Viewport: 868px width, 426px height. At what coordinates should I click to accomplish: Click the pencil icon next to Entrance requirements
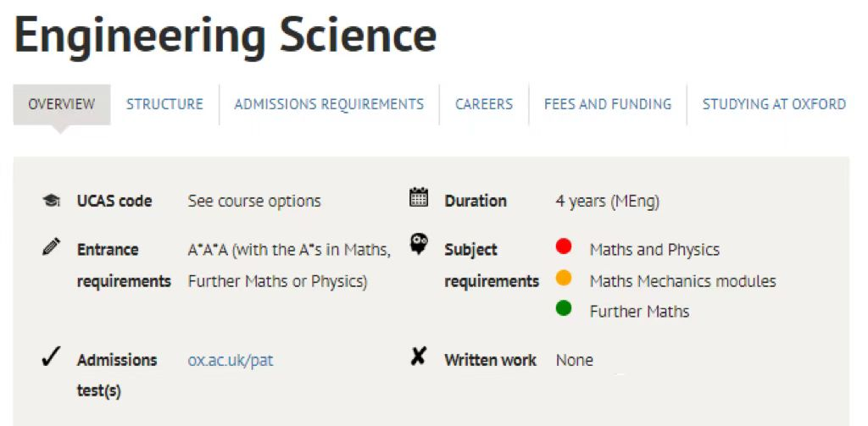(x=51, y=246)
